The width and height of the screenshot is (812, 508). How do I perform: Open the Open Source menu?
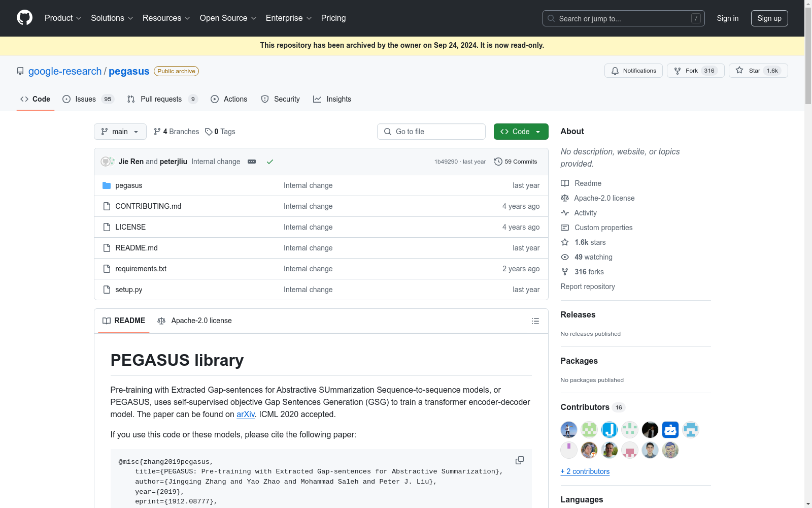coord(228,18)
